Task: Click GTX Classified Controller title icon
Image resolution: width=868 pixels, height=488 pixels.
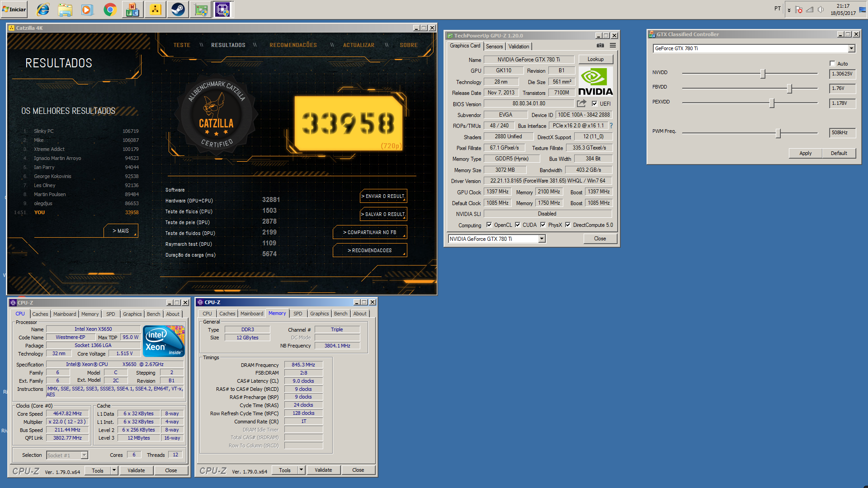Action: click(652, 34)
